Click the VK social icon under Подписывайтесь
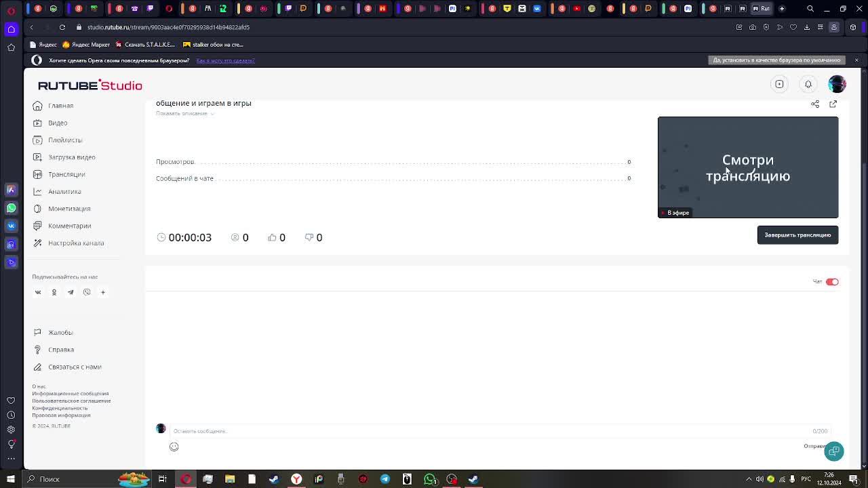Image resolution: width=868 pixels, height=488 pixels. tap(38, 292)
